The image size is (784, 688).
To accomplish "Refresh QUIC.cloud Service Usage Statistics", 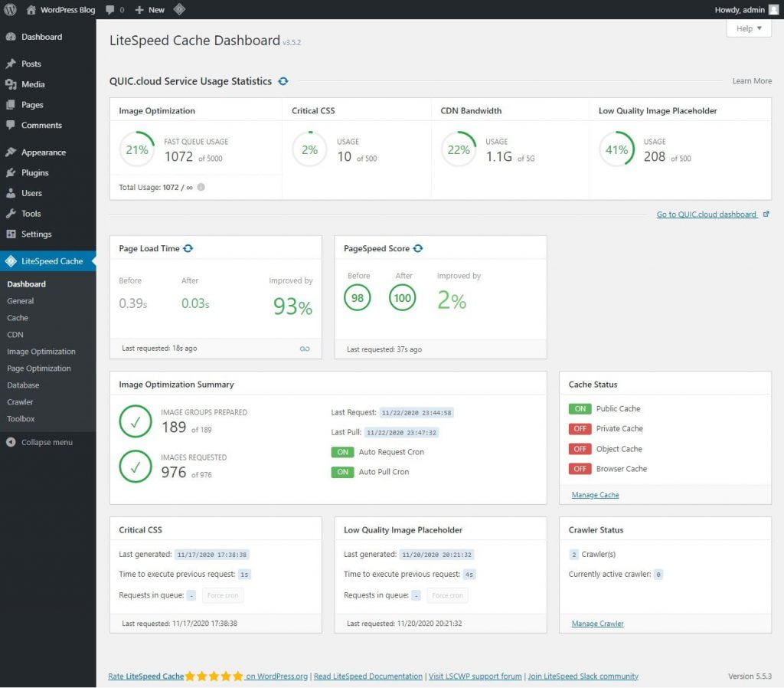I will (283, 81).
